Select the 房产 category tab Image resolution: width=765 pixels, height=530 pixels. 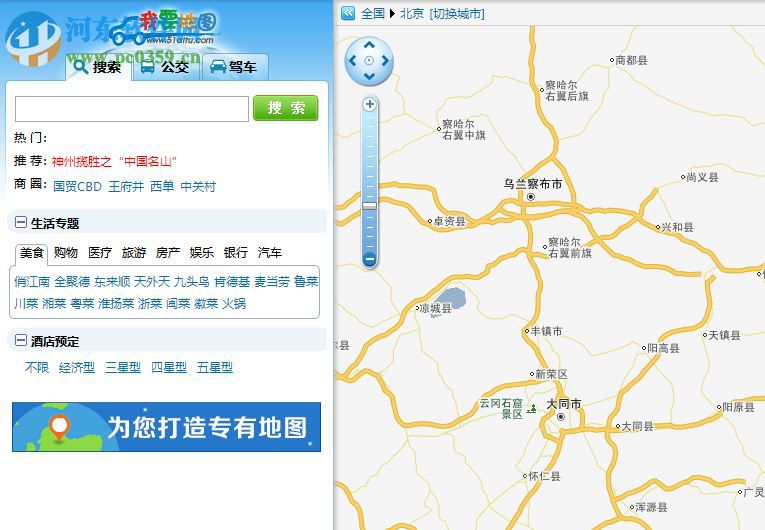[x=168, y=252]
